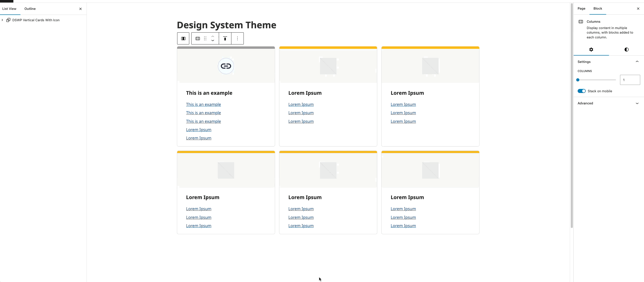Grab the block drag handle icon

click(205, 38)
